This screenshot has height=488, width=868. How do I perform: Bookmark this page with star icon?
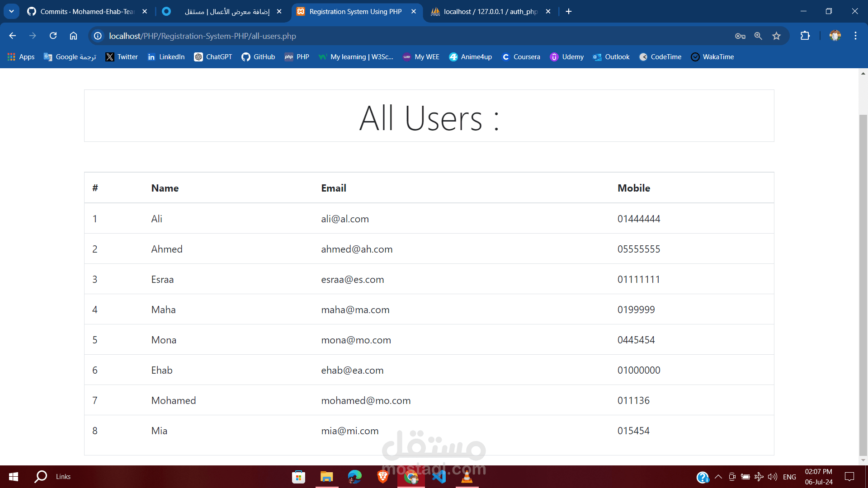pos(776,36)
